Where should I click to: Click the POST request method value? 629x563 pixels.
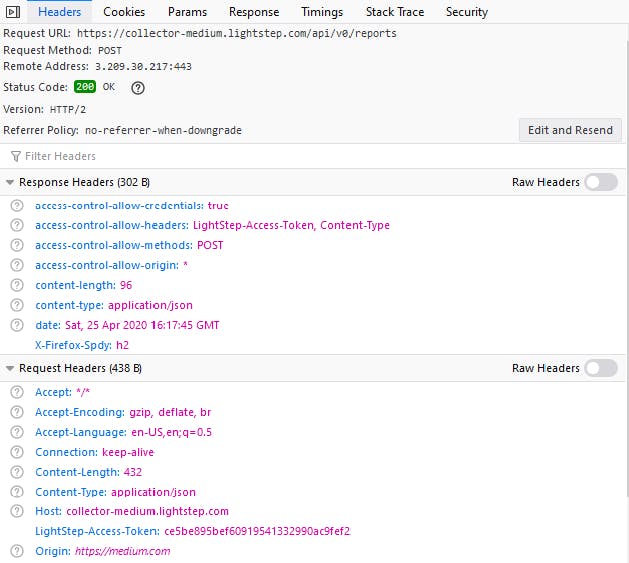[x=110, y=51]
